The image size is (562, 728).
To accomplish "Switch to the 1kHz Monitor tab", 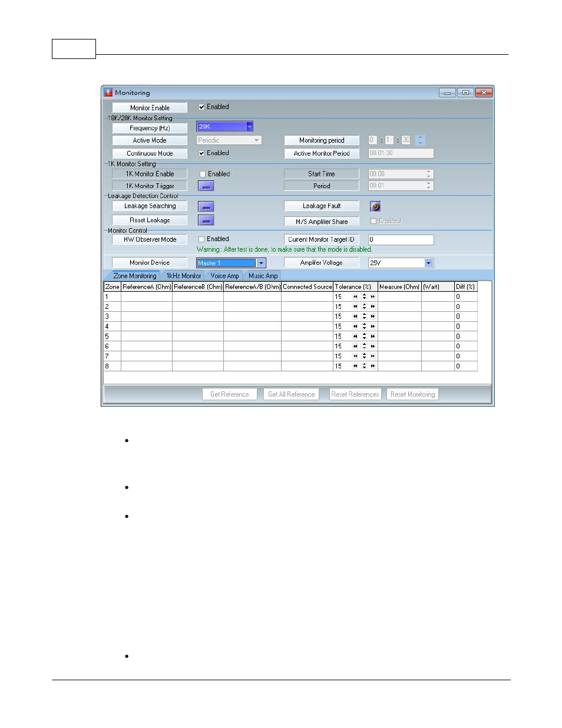I will pyautogui.click(x=183, y=276).
